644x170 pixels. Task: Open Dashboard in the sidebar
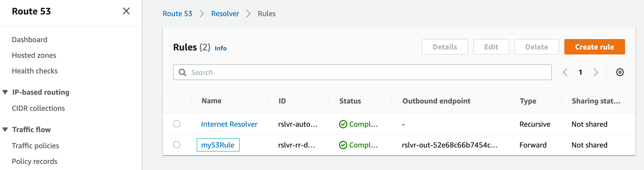[x=30, y=40]
